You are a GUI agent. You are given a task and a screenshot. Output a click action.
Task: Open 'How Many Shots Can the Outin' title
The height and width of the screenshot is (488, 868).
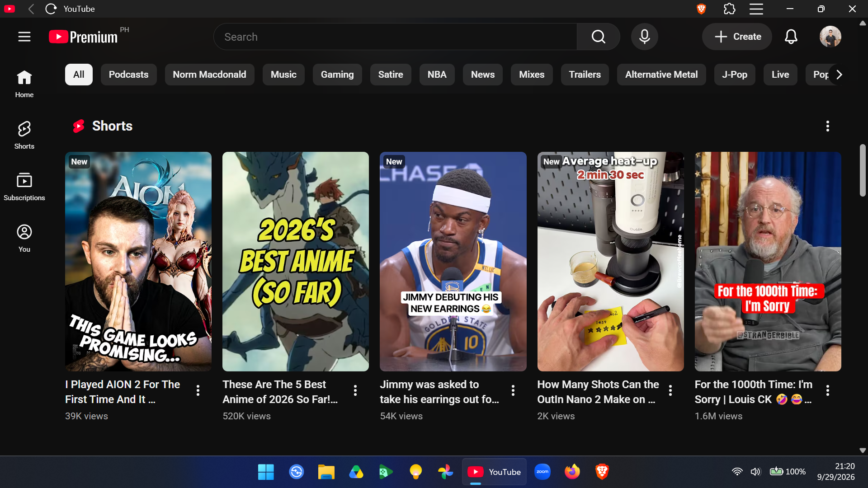point(598,392)
